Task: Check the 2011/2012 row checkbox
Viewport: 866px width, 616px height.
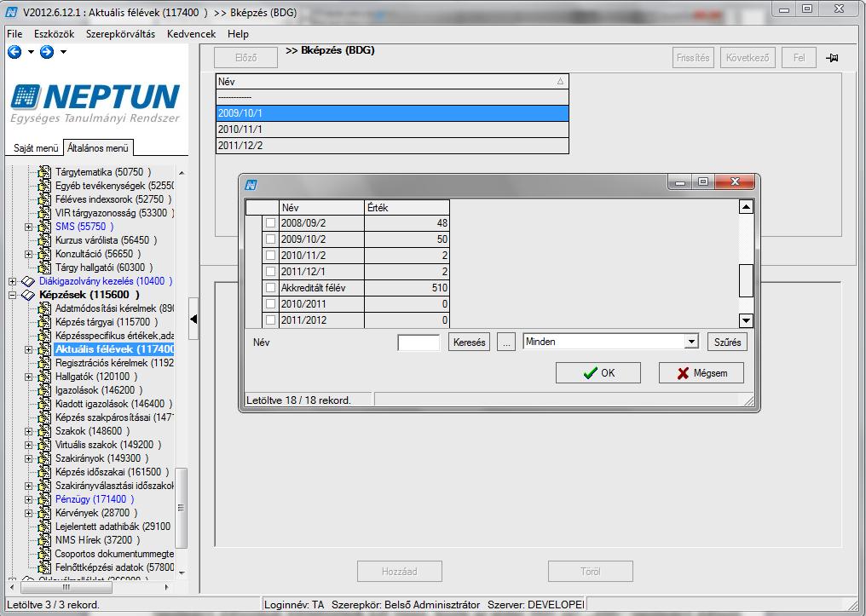Action: tap(271, 320)
